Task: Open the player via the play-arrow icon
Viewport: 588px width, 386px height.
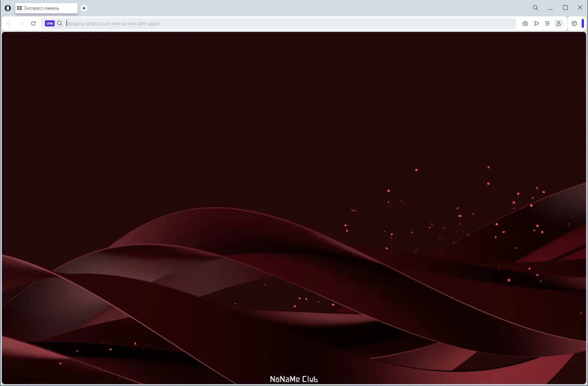Action: coord(536,23)
